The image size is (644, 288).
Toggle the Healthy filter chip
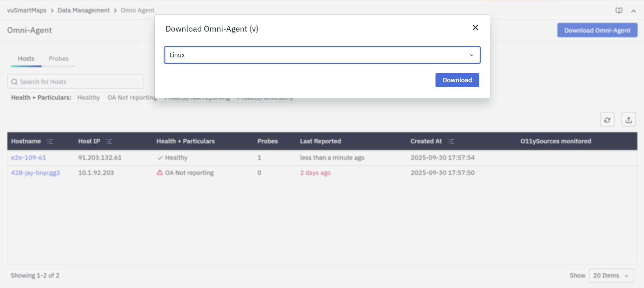click(x=88, y=98)
